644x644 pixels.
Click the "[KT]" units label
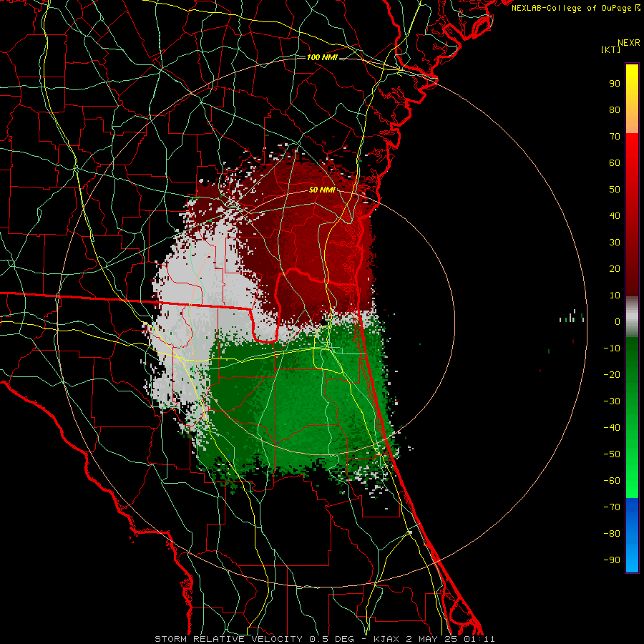[611, 49]
